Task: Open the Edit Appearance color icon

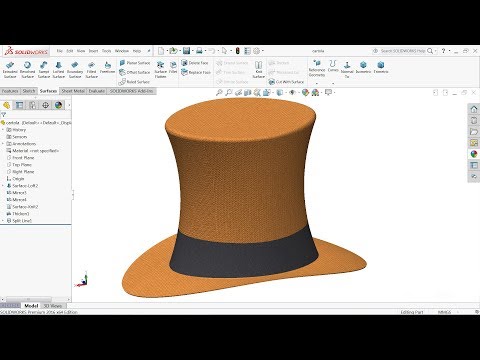Action: [305, 93]
